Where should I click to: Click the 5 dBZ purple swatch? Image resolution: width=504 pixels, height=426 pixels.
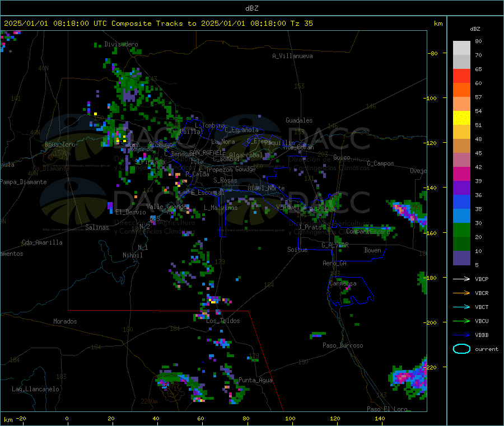click(x=461, y=258)
